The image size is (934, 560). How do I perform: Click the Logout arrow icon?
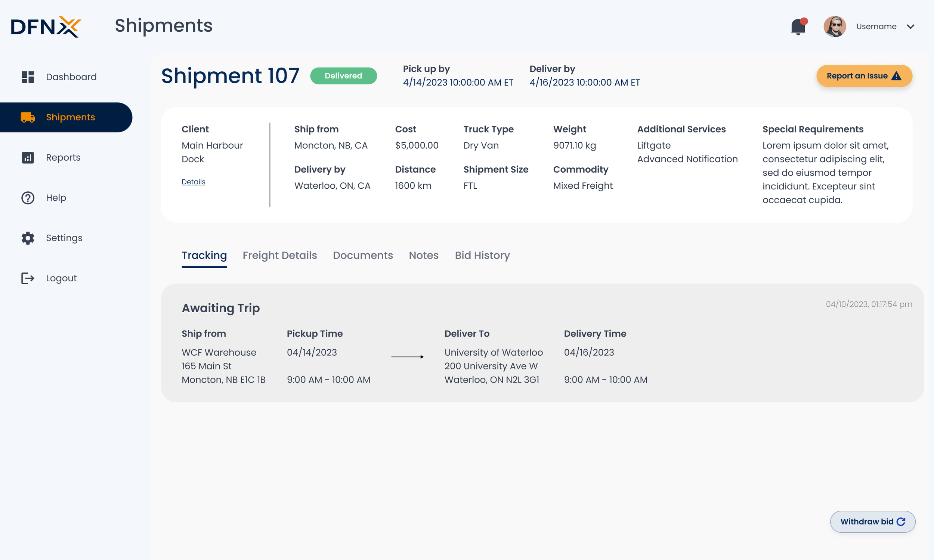click(x=28, y=278)
